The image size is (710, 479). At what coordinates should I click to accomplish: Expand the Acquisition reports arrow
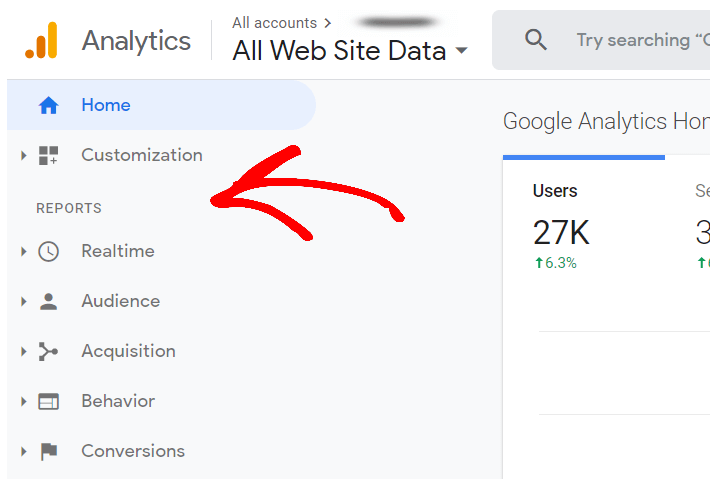[24, 351]
